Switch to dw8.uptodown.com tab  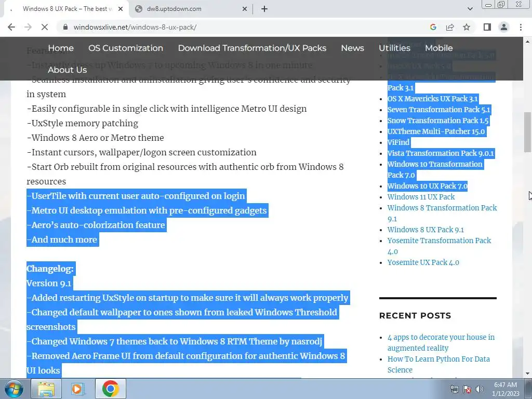191,9
